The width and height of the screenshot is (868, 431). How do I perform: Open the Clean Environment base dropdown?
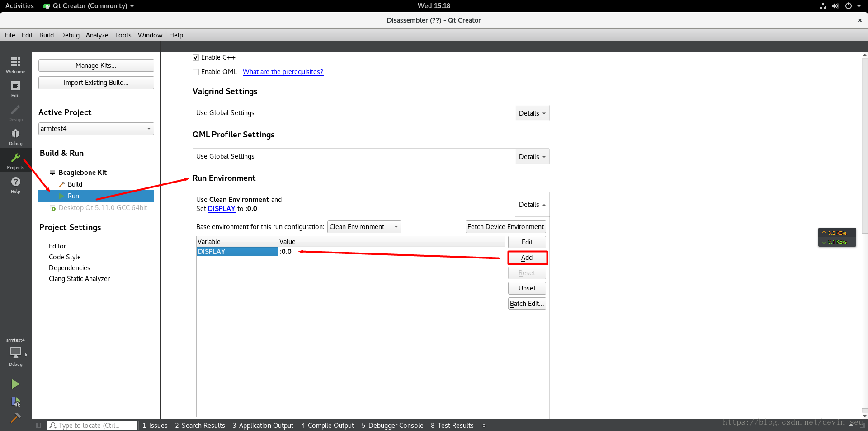tap(364, 227)
